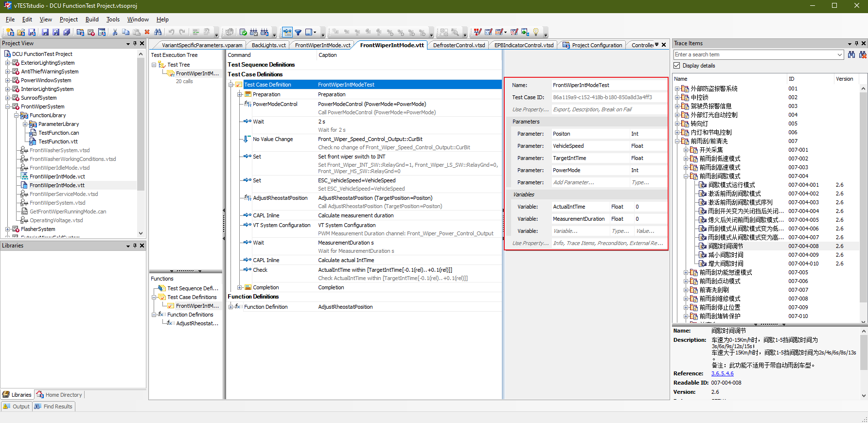Click the Version column header in Trace Items
The width and height of the screenshot is (868, 423).
click(847, 79)
